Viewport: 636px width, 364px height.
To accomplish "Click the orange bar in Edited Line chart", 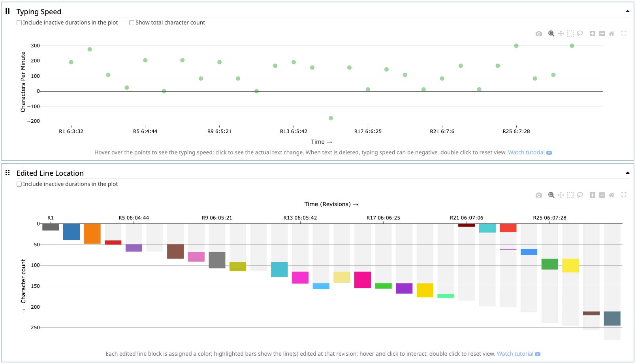I will point(92,234).
